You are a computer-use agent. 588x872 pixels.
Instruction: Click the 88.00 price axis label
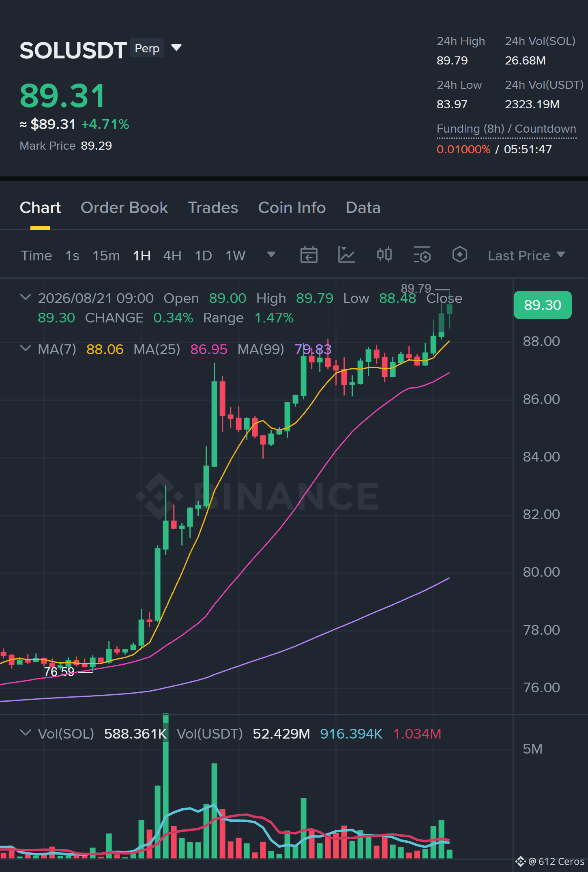tap(541, 341)
